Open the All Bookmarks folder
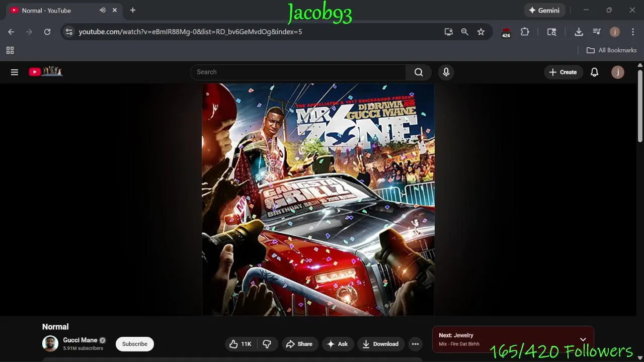This screenshot has width=644, height=362. point(612,50)
